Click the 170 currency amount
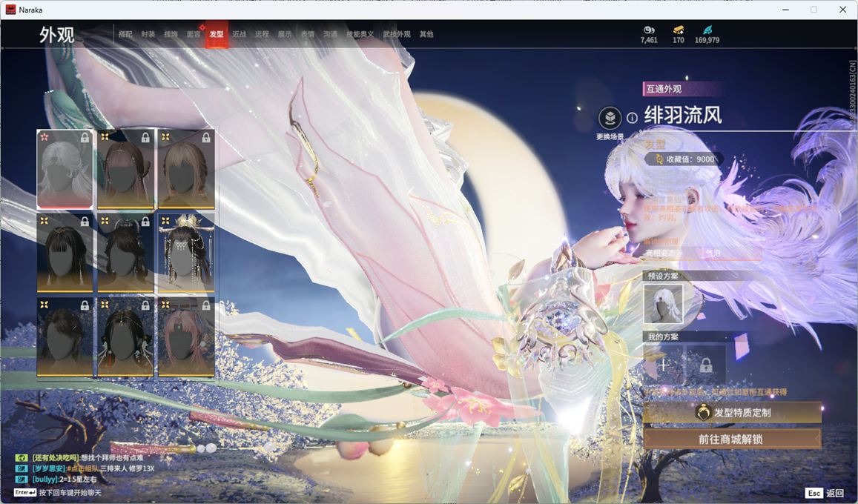 (679, 40)
